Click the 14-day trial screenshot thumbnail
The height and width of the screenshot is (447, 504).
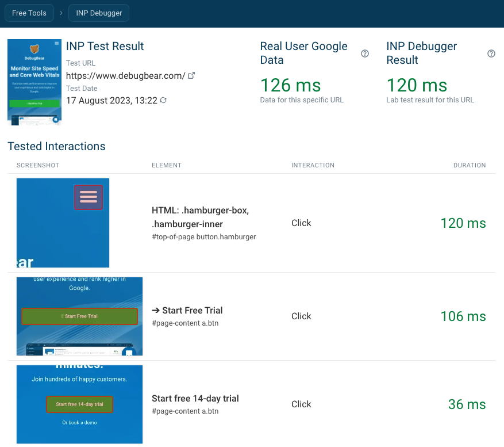click(79, 404)
